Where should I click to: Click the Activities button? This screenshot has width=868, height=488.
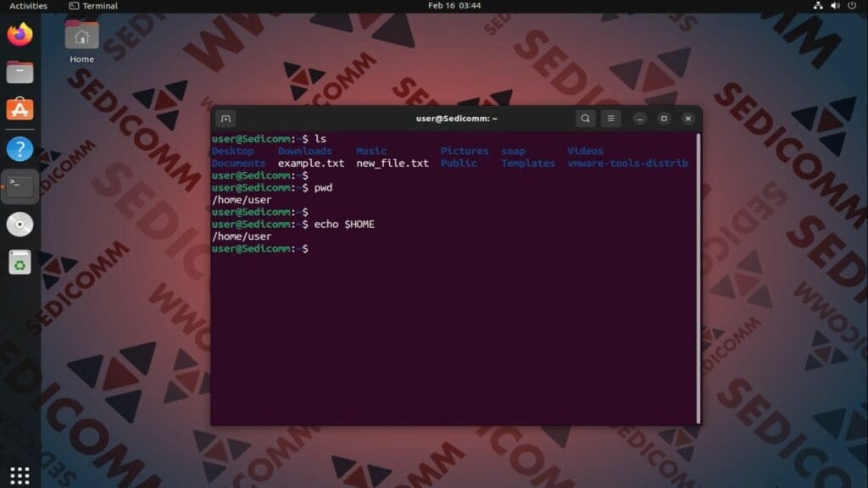(x=28, y=6)
